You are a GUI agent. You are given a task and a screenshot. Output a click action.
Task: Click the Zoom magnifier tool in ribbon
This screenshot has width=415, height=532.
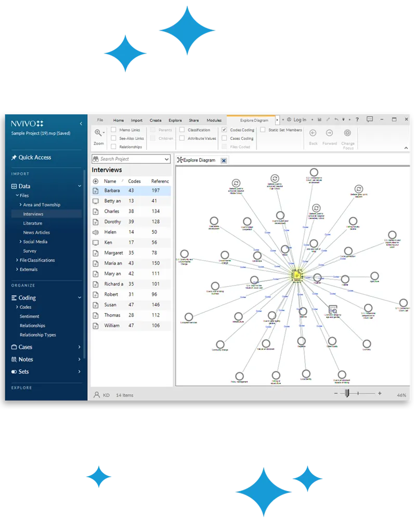pyautogui.click(x=98, y=133)
